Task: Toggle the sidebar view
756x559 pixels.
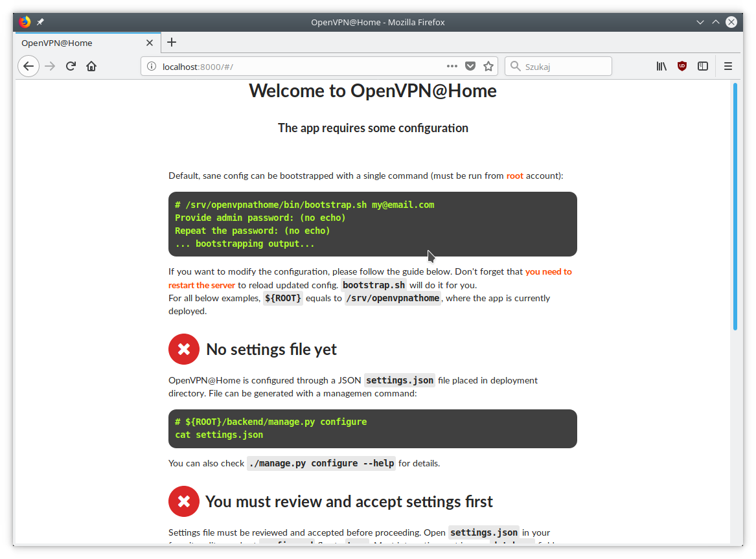Action: pyautogui.click(x=703, y=66)
